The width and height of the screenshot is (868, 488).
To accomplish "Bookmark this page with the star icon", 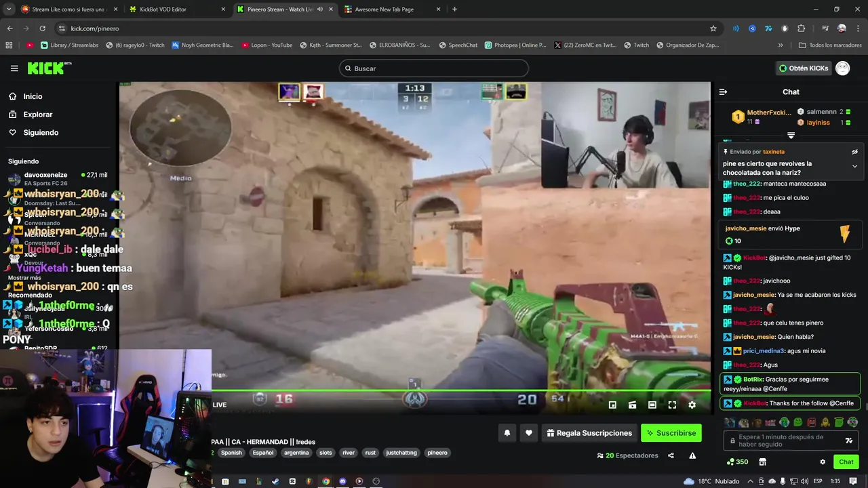I will pyautogui.click(x=713, y=28).
